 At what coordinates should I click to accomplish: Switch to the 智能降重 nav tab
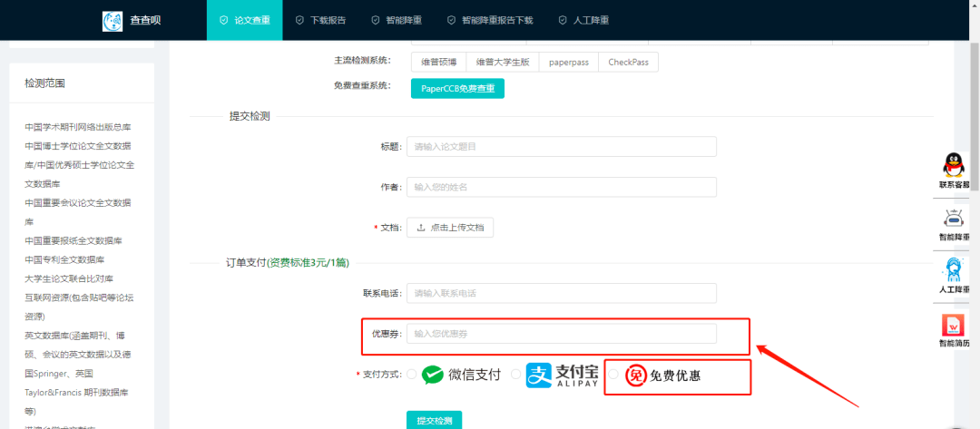coord(396,20)
